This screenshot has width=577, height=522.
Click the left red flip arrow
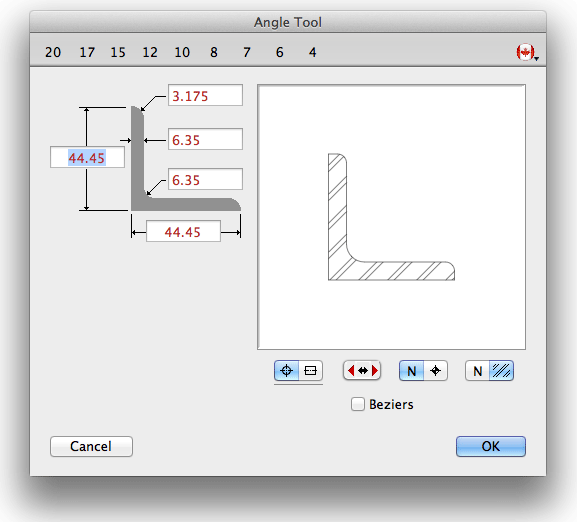[x=351, y=370]
